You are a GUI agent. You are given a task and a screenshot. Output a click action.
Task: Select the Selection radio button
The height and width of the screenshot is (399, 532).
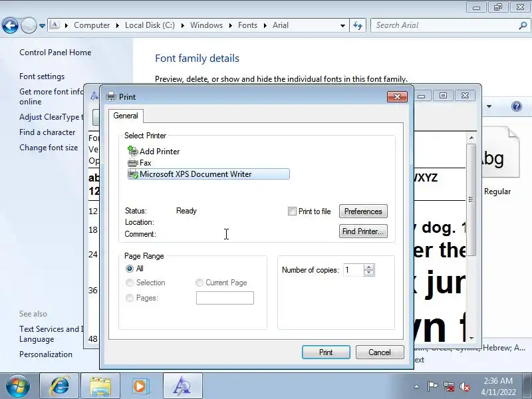[130, 283]
